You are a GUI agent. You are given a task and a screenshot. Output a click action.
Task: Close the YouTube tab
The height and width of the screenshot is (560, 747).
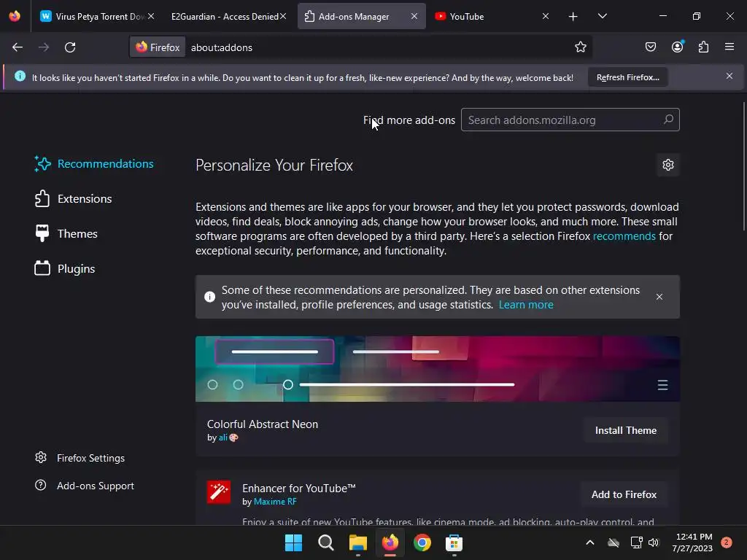tap(546, 16)
